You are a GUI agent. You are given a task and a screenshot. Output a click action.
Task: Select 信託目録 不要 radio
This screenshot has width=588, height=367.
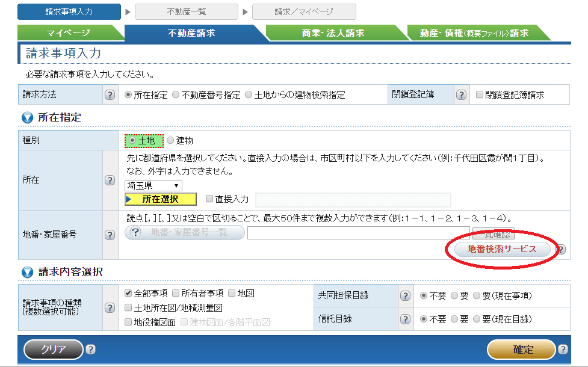(424, 319)
